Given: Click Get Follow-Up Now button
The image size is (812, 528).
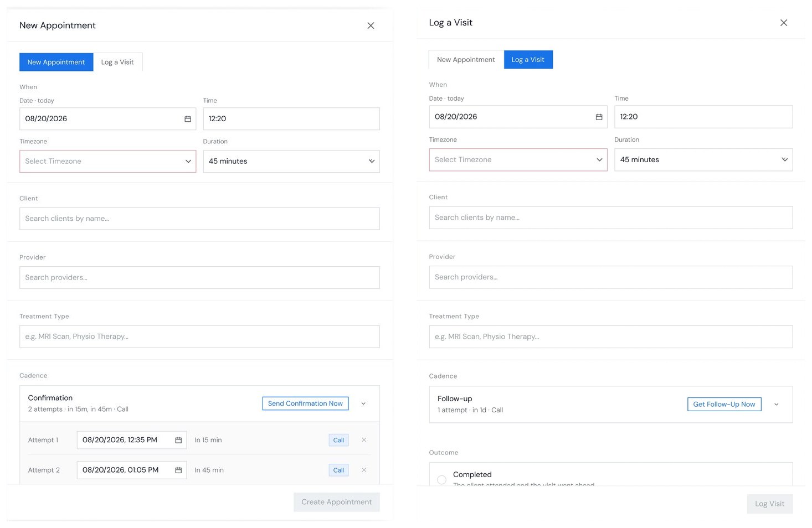Looking at the screenshot, I should click(x=724, y=405).
